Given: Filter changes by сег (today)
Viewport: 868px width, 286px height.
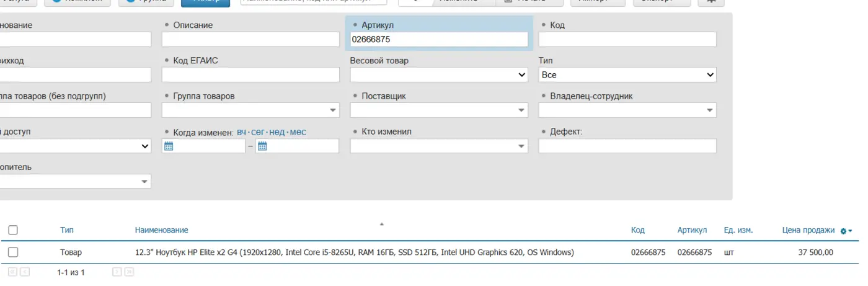Looking at the screenshot, I should coord(257,132).
